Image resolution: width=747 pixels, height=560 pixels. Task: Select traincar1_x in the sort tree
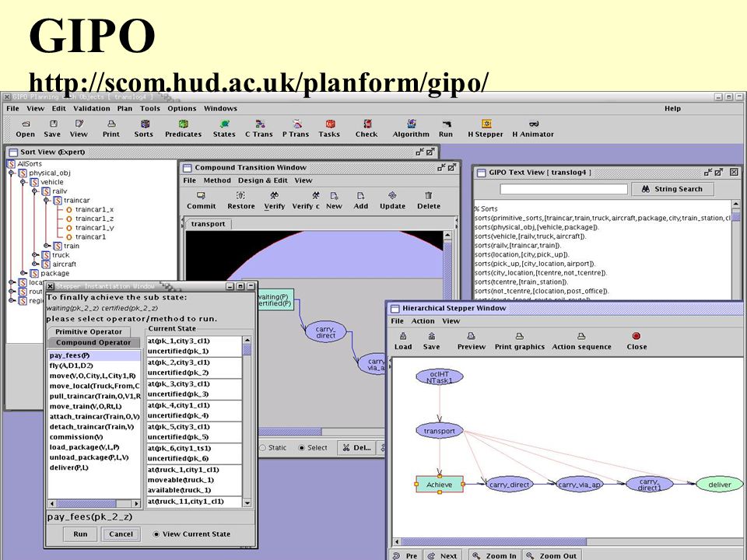pyautogui.click(x=94, y=209)
